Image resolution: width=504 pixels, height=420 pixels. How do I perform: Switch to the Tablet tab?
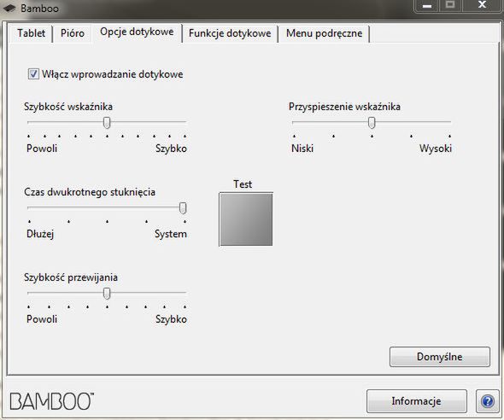pos(31,33)
